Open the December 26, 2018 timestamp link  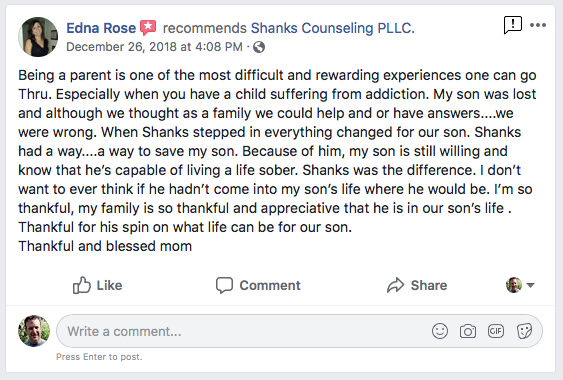point(154,47)
